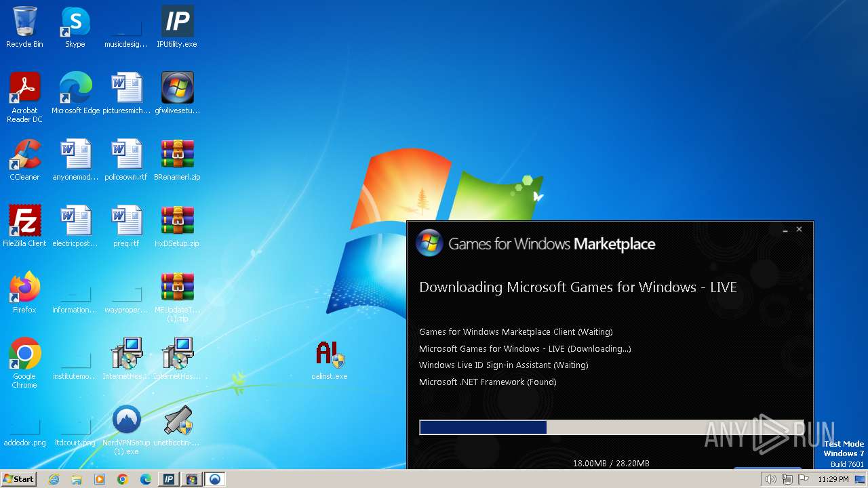Close the Games for Windows Marketplace installer

click(x=800, y=230)
